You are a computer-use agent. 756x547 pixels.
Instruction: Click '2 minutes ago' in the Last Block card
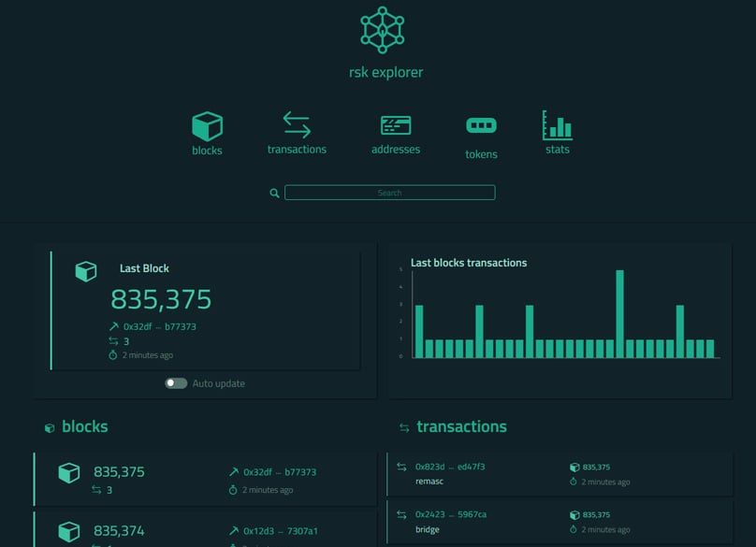(x=148, y=355)
